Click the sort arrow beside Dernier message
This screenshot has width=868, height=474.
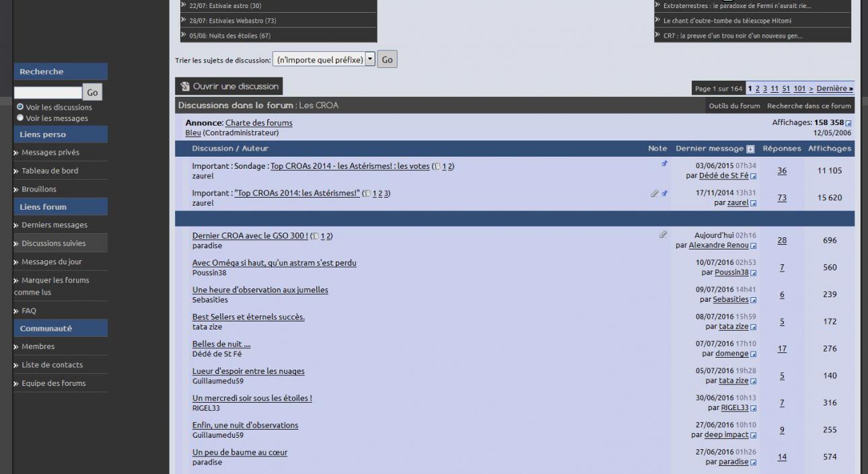point(750,149)
